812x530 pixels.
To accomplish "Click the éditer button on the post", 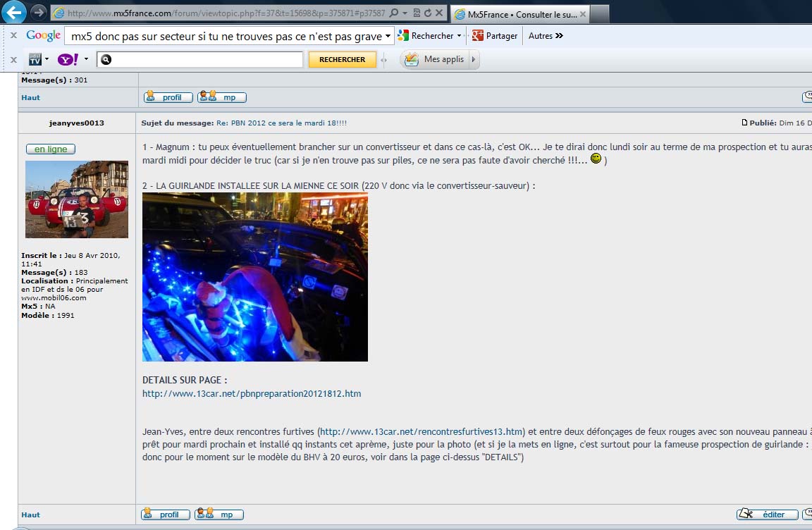I will pos(768,514).
